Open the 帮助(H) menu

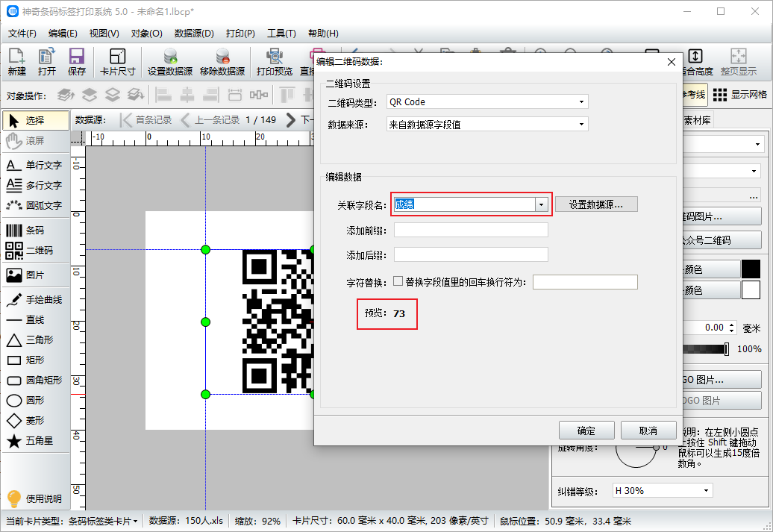[x=323, y=34]
